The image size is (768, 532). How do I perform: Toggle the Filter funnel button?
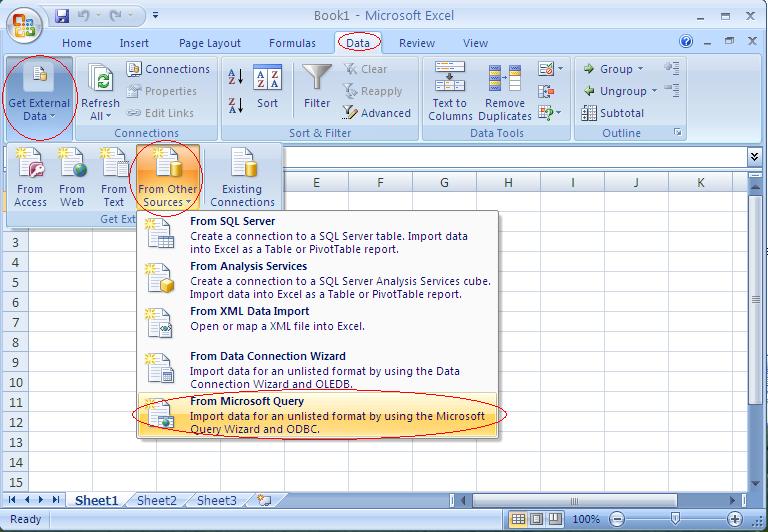(317, 87)
